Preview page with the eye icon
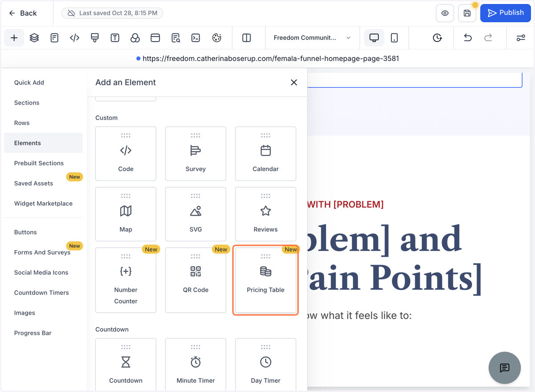535x392 pixels. click(x=445, y=13)
